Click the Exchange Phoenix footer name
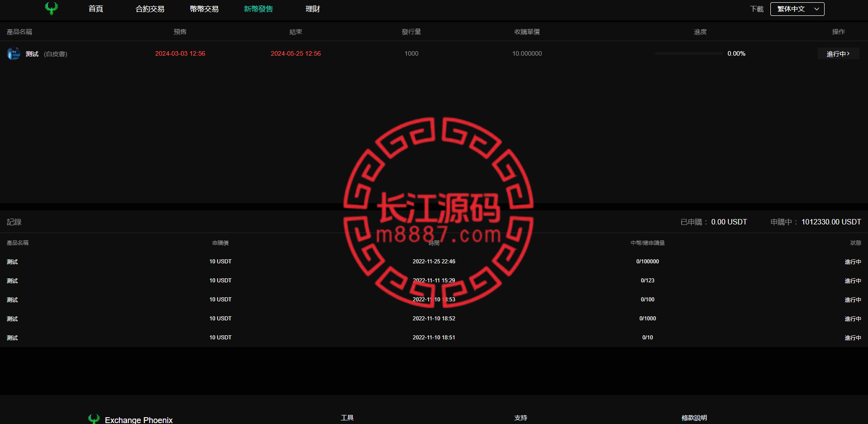 (x=139, y=420)
